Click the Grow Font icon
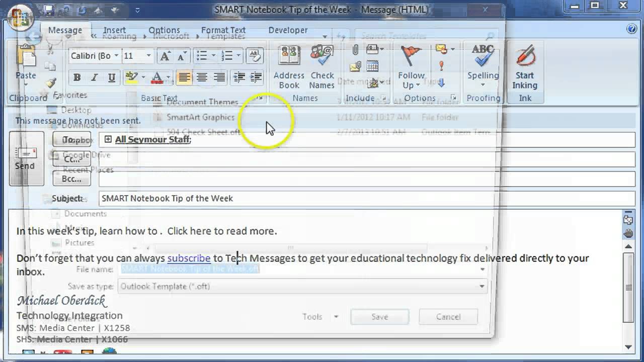 click(x=165, y=56)
